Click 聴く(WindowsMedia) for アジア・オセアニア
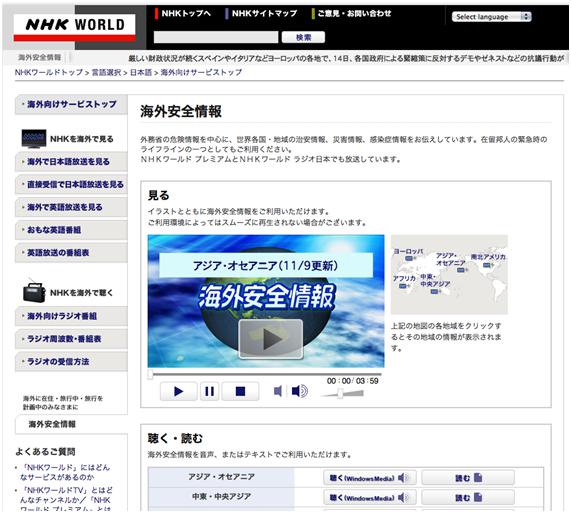The width and height of the screenshot is (571, 513). point(369,478)
